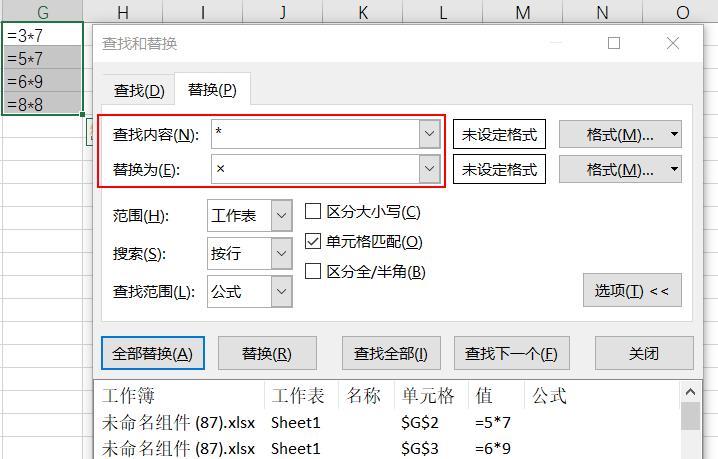Click 未设定格式 preview beside 查找内容
The height and width of the screenshot is (459, 718).
point(499,134)
